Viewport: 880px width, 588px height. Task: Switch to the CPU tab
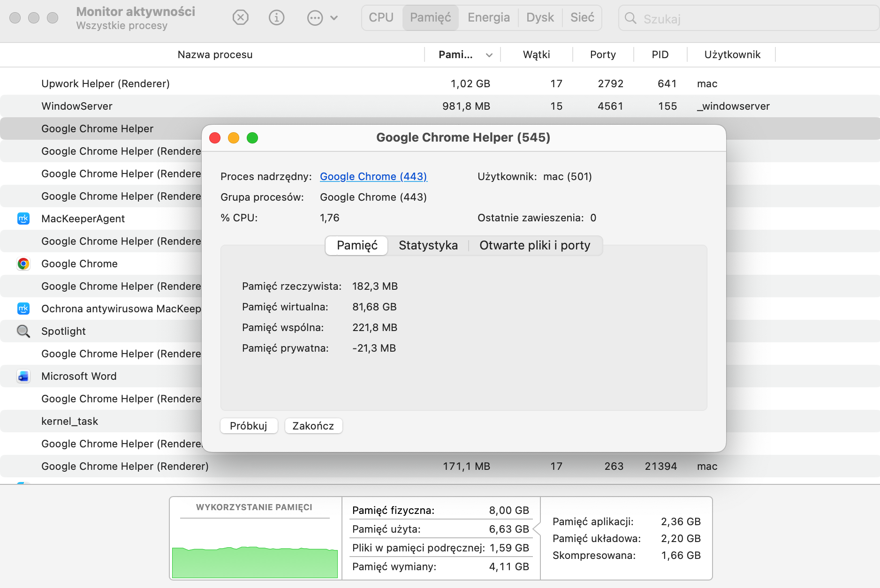(381, 18)
